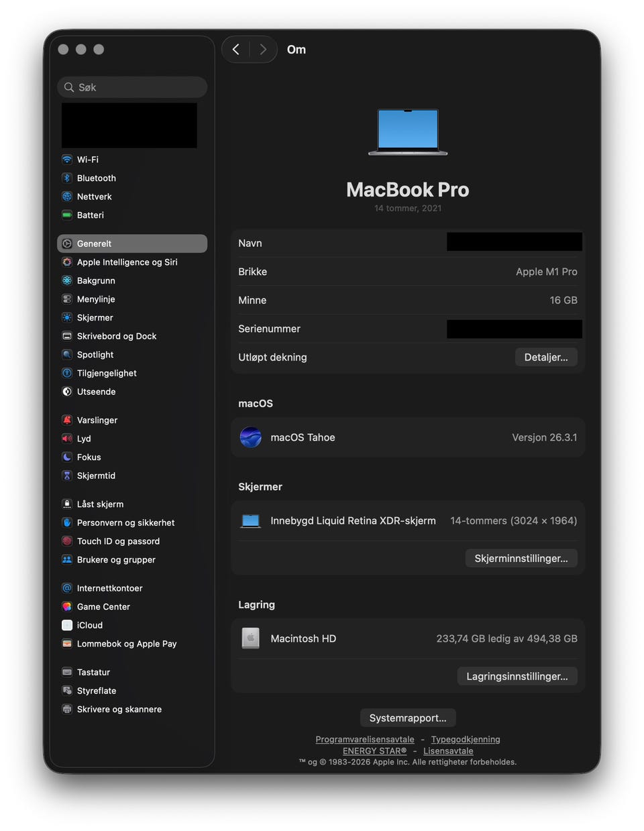Click the Navn row label
This screenshot has width=644, height=831.
click(x=250, y=243)
